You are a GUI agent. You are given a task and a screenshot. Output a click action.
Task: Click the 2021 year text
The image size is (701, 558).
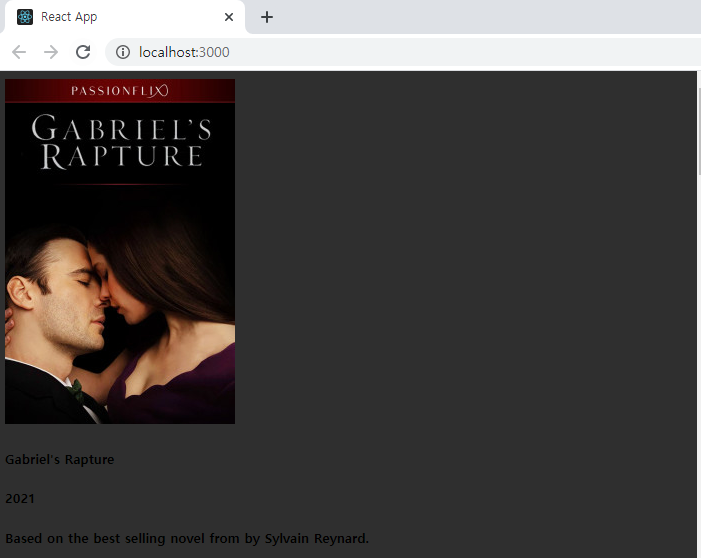(x=20, y=499)
